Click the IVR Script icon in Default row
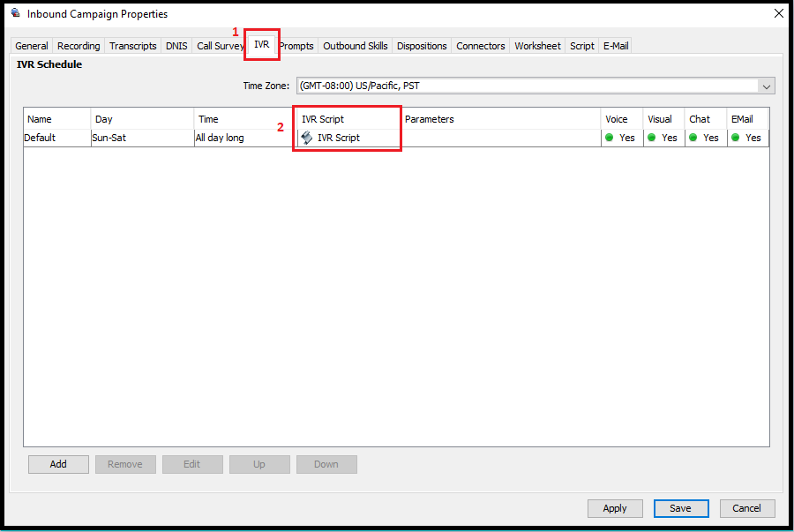This screenshot has height=532, width=794. (306, 138)
